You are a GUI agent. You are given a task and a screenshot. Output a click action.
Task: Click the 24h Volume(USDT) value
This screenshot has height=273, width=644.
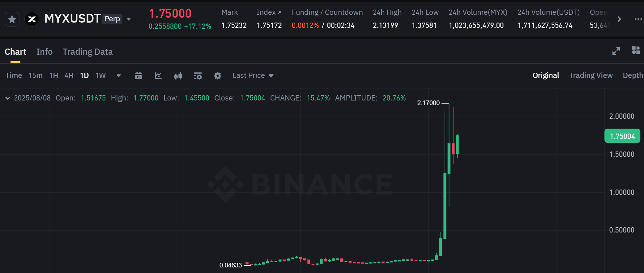[x=545, y=25]
